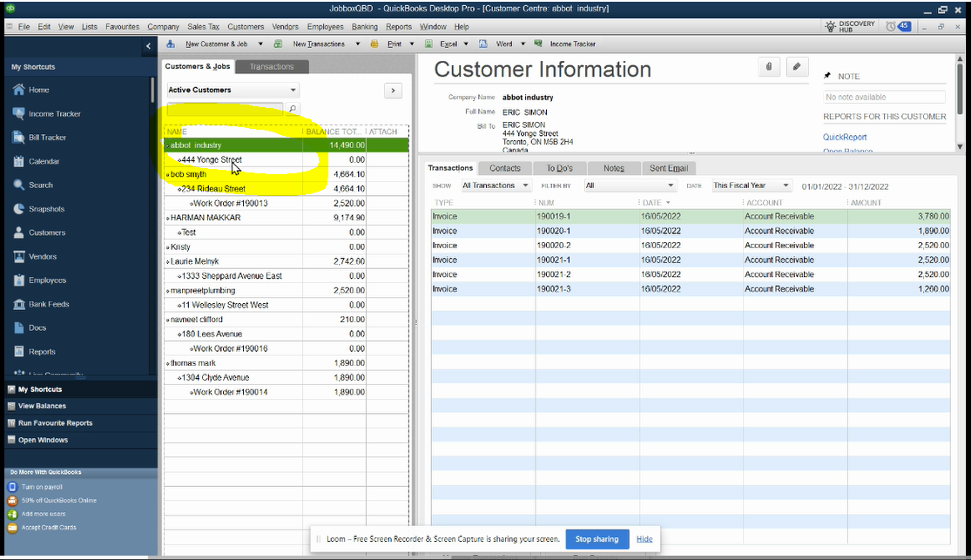This screenshot has height=560, width=971.
Task: Switch to Contacts tab
Action: coord(505,168)
